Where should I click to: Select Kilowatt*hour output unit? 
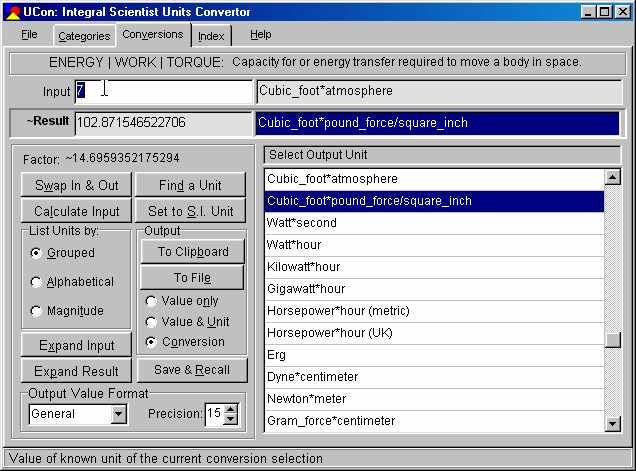434,267
